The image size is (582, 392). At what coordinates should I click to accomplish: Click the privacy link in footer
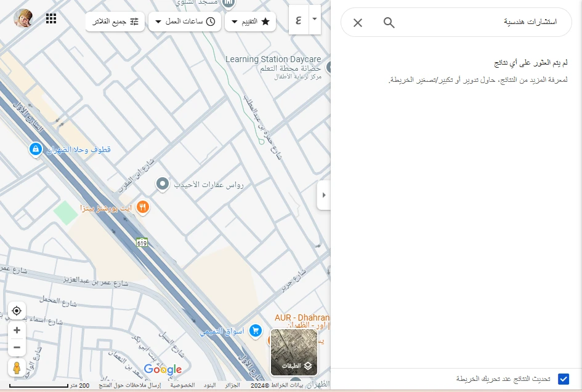183,385
